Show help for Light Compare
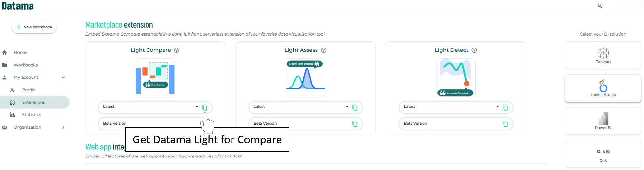The image size is (644, 170). click(x=176, y=50)
